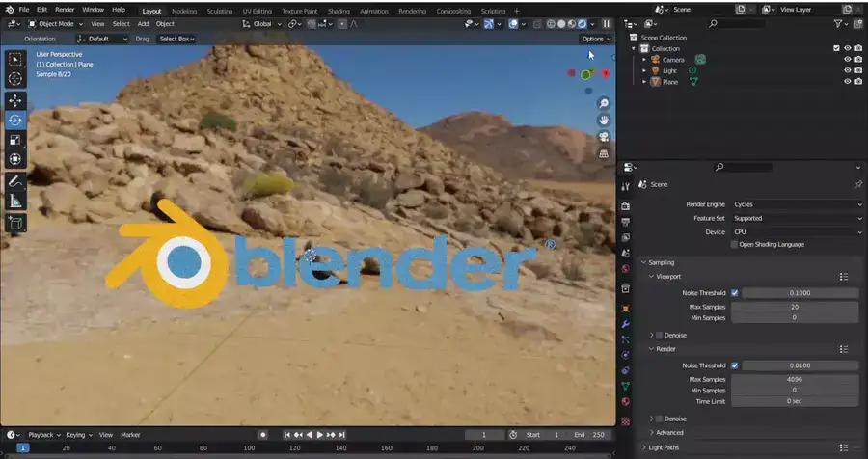Select wireframe viewport shading mode
This screenshot has width=868, height=459.
[551, 24]
